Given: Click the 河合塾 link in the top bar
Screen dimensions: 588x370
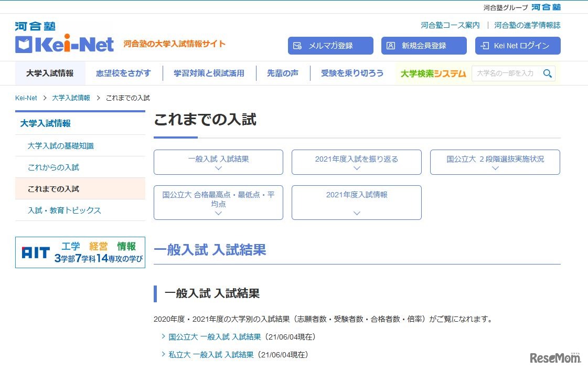Looking at the screenshot, I should click(x=547, y=7).
